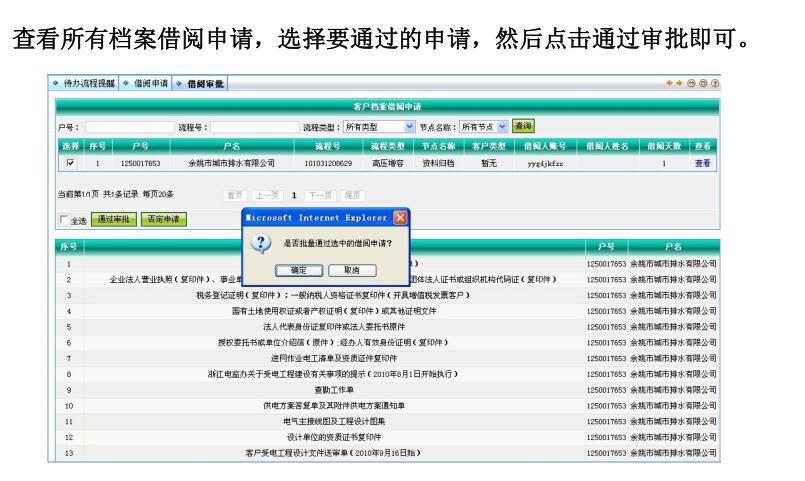Click the 流程号 column header
805x481 pixels.
pos(328,146)
